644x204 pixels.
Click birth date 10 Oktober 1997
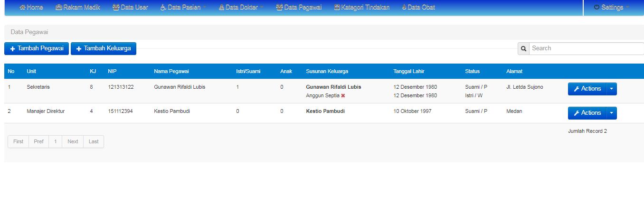click(x=412, y=111)
